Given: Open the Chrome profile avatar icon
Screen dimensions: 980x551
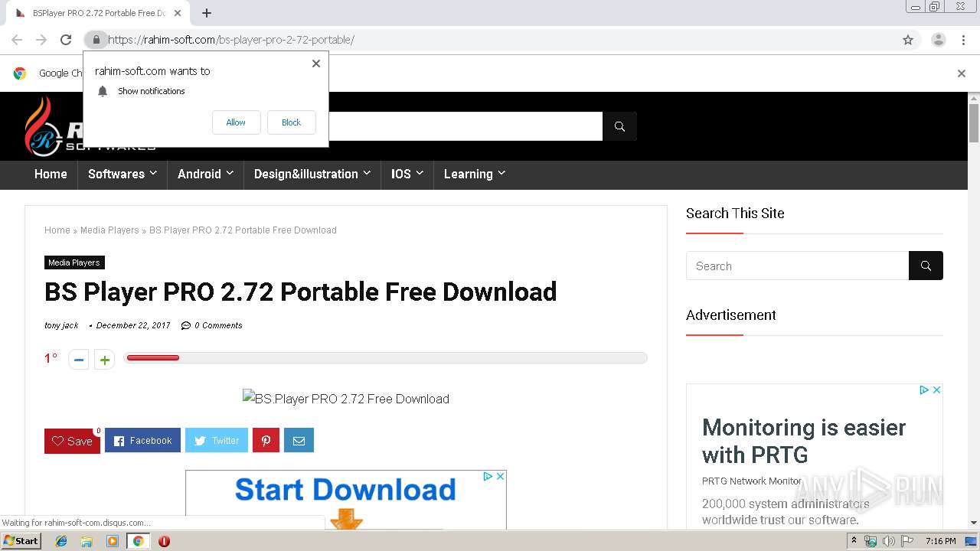Looking at the screenshot, I should click(x=939, y=40).
